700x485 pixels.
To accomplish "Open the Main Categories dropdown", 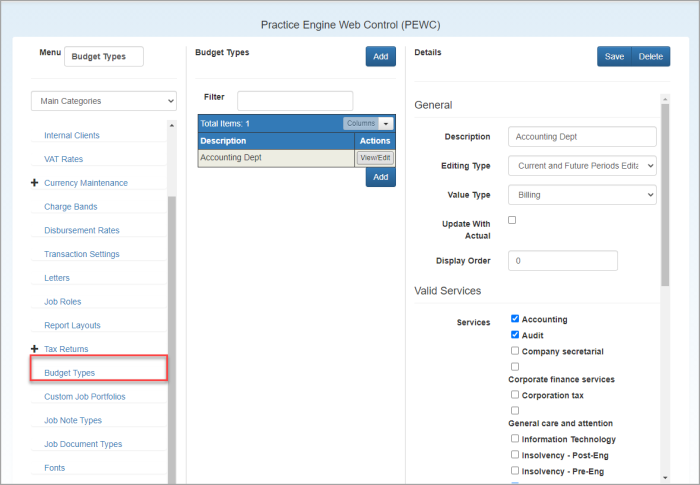I will pyautogui.click(x=104, y=101).
